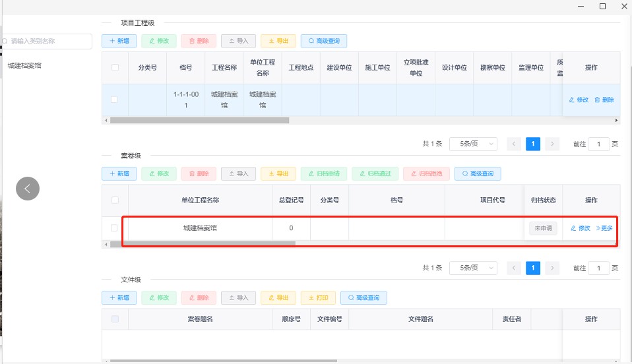Click 归档通过 in the 案卷级 toolbar

[375, 173]
